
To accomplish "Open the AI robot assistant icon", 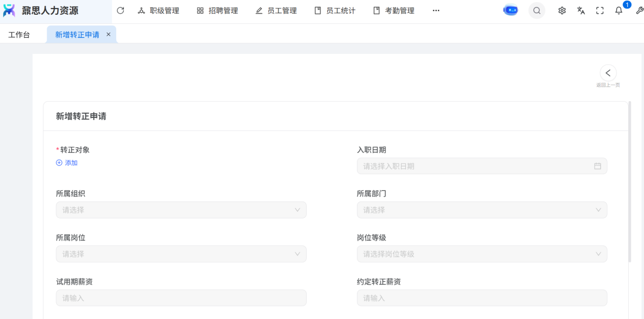I will (x=510, y=10).
